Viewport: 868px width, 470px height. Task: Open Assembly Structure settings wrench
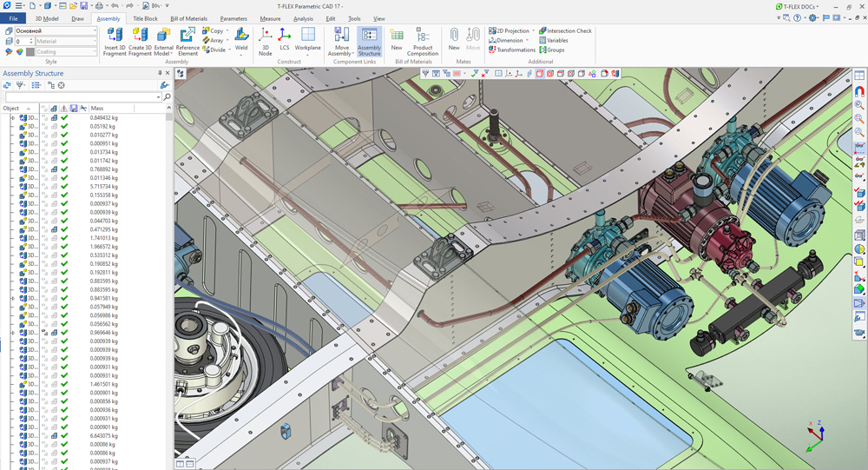164,85
